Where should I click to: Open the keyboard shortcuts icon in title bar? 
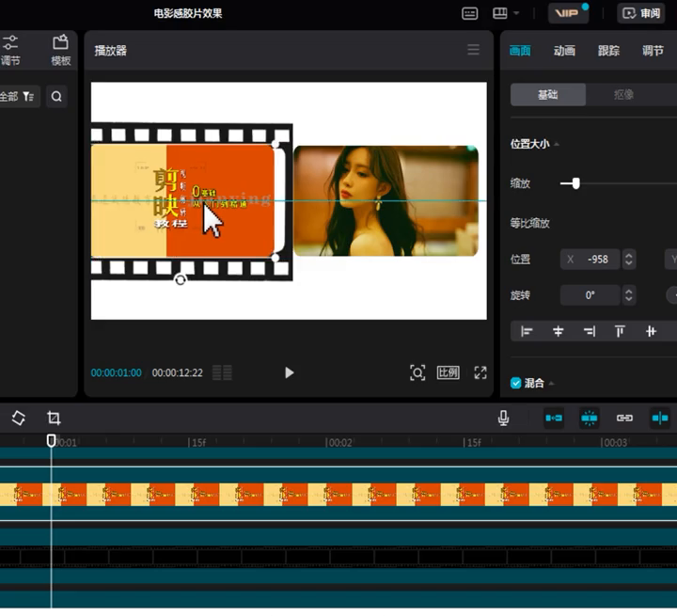coord(470,13)
